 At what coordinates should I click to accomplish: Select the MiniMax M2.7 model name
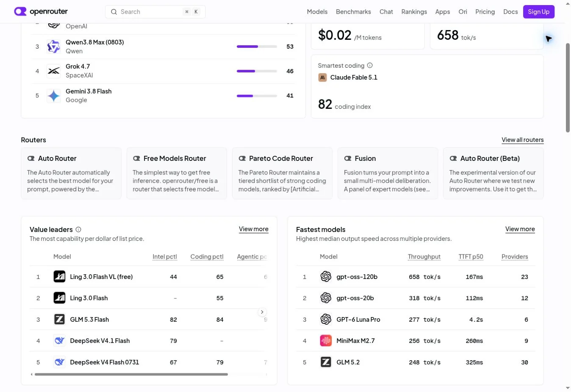(355, 341)
